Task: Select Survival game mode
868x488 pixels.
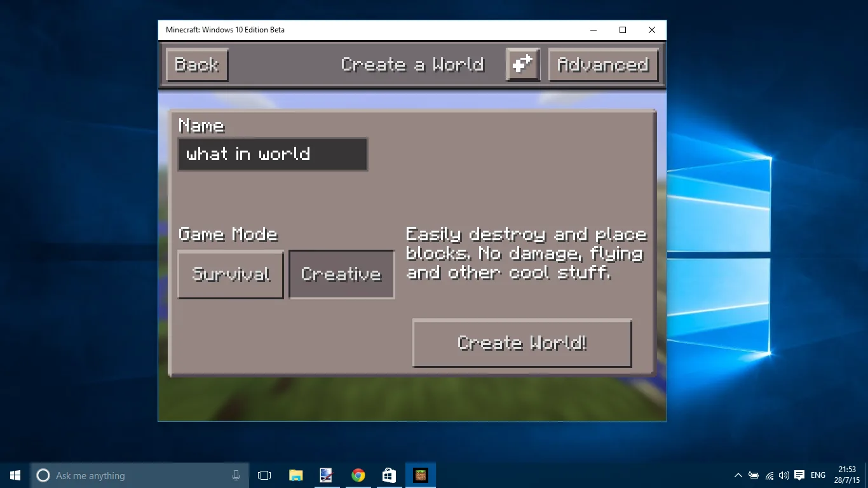Action: (x=231, y=274)
